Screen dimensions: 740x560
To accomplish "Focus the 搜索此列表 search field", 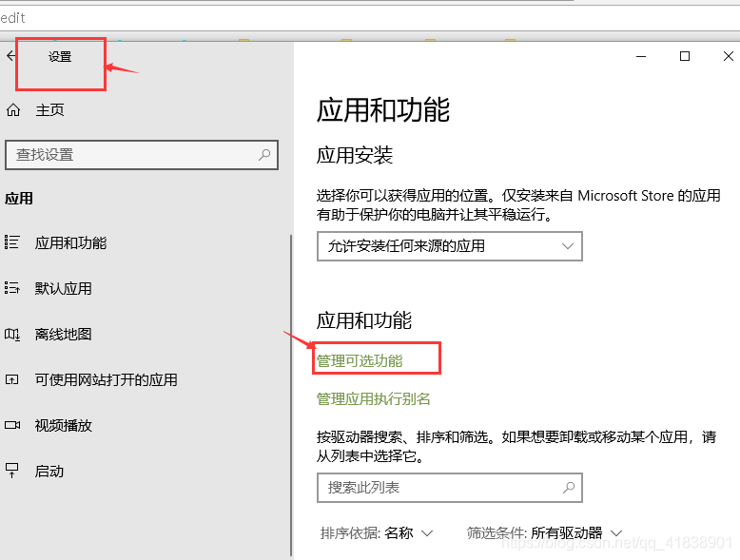I will 450,488.
